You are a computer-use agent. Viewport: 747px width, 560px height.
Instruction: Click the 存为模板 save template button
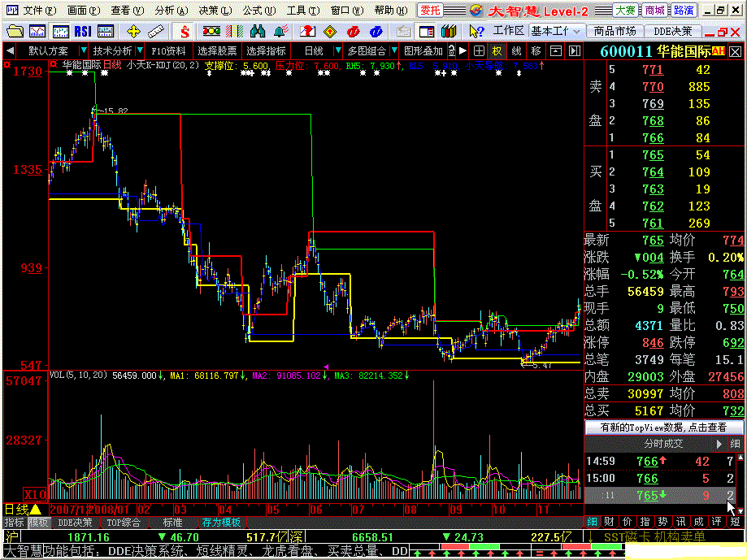click(x=221, y=523)
